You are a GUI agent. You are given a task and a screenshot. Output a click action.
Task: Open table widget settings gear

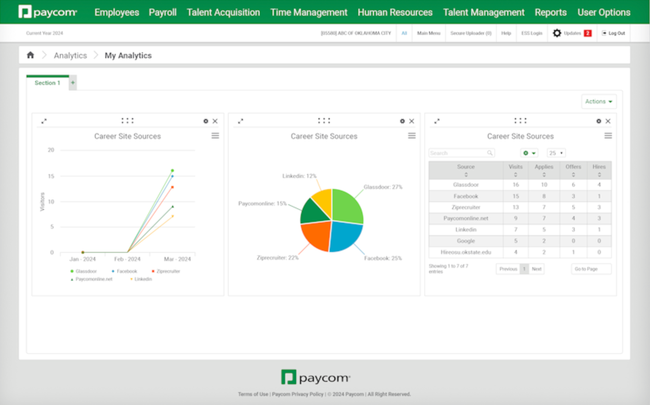pos(599,121)
